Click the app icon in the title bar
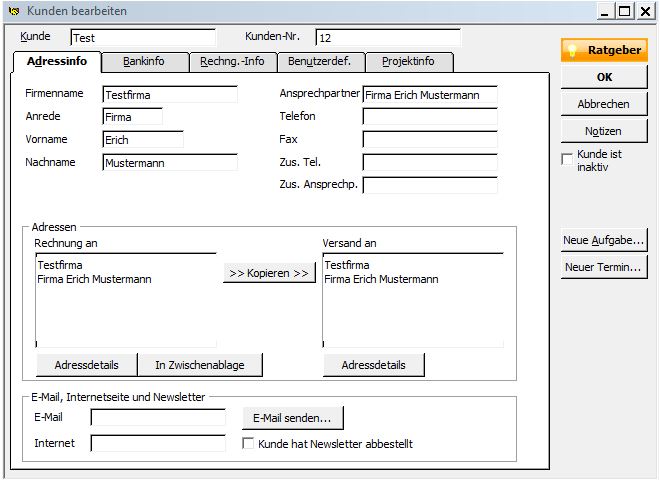Viewport: 660px width, 481px height. 14,11
